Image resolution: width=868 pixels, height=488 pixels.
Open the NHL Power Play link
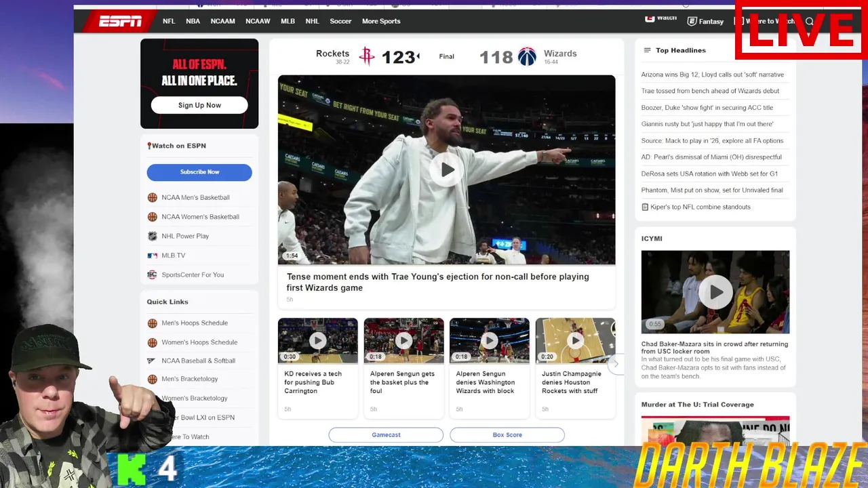click(x=185, y=236)
